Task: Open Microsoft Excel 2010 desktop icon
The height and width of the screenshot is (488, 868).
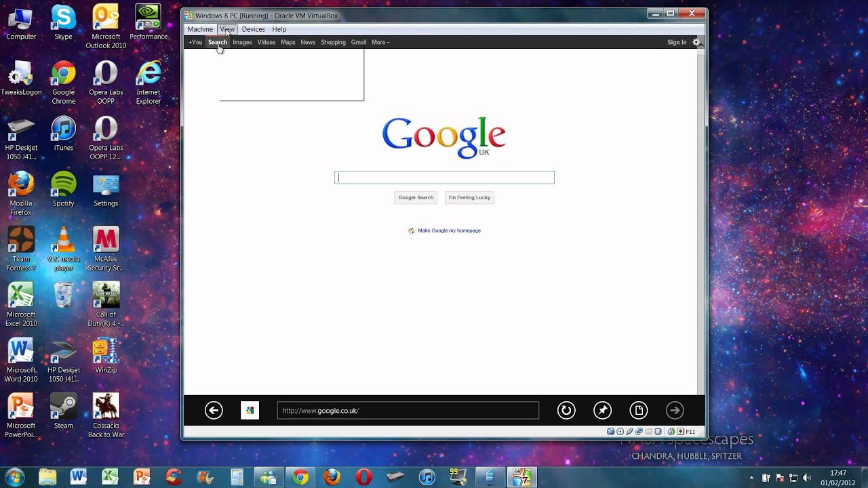Action: 21,304
